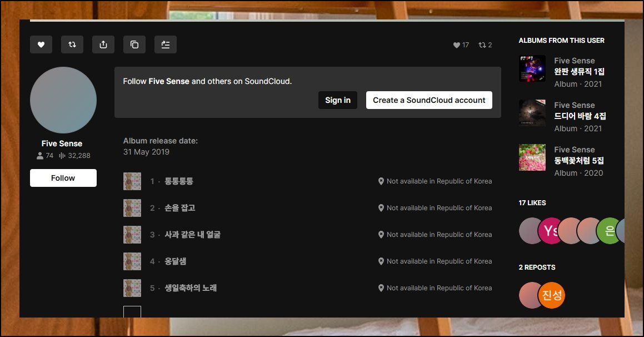View the 2 reposts counter
This screenshot has width=644, height=337.
[x=485, y=45]
